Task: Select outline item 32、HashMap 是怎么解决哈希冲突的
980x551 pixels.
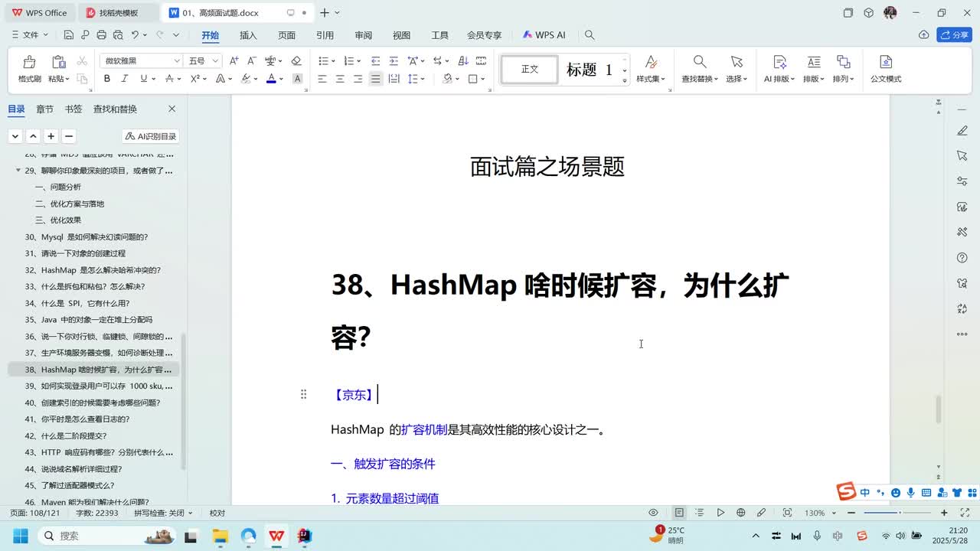Action: [93, 270]
